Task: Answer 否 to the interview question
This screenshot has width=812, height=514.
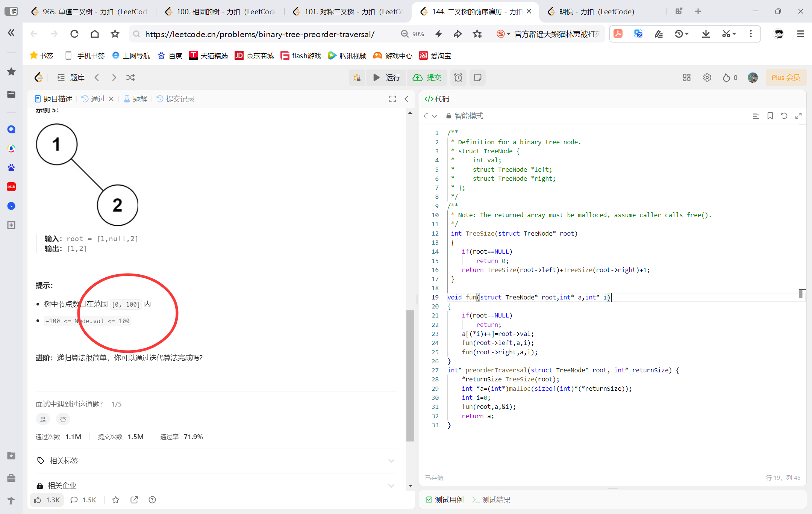Action: [63, 419]
